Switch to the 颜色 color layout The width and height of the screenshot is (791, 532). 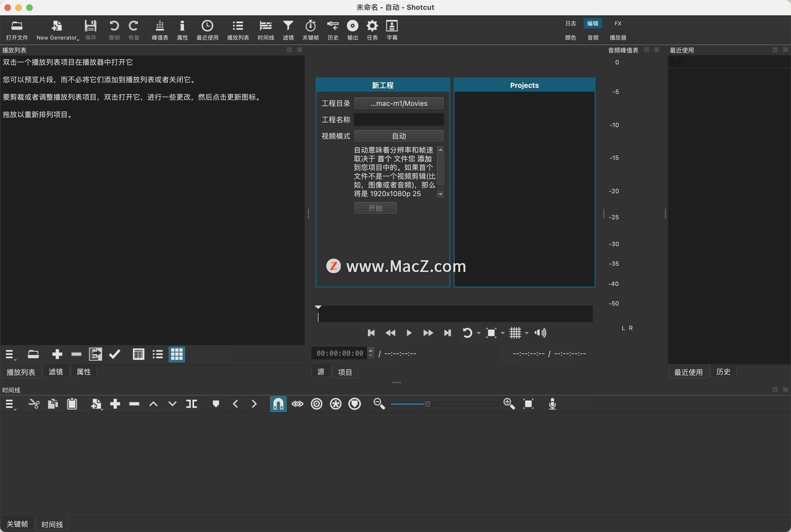tap(571, 37)
